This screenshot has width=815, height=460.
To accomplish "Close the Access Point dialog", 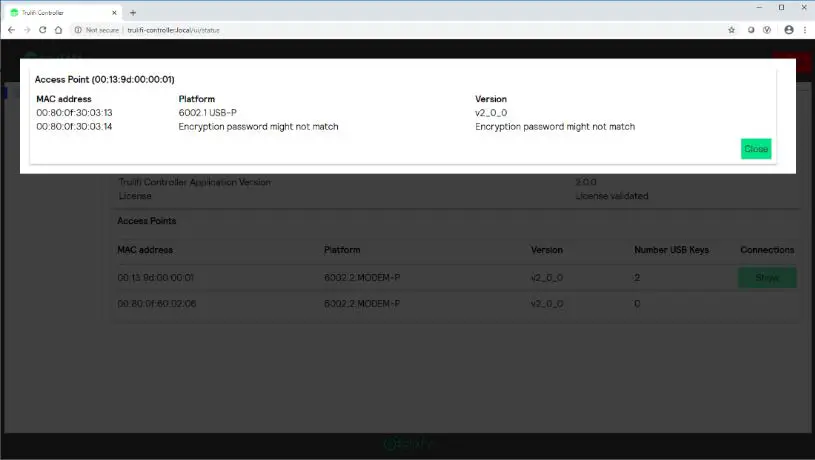I will 756,149.
